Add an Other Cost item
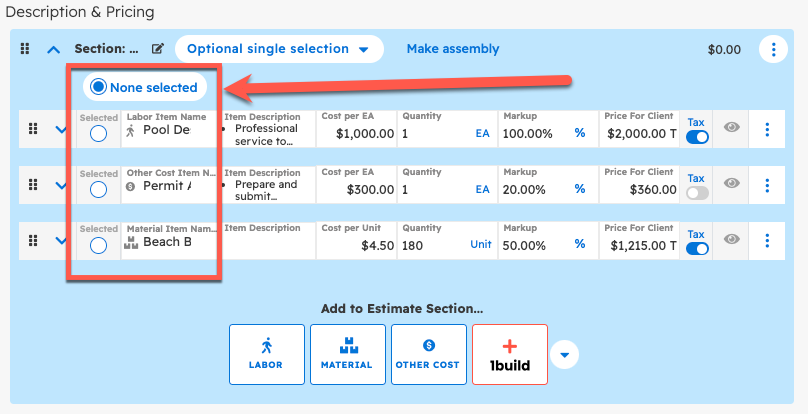 (x=428, y=354)
